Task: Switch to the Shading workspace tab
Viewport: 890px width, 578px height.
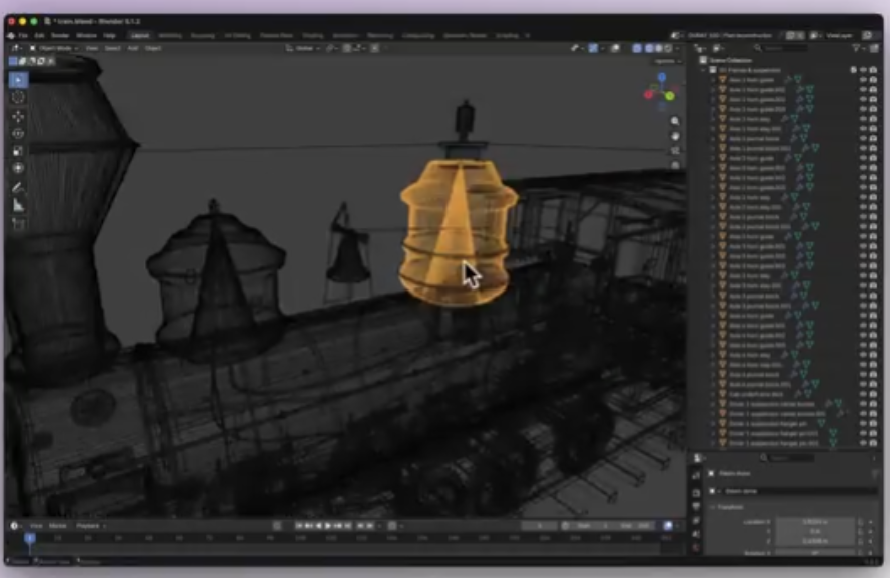Action: [313, 35]
